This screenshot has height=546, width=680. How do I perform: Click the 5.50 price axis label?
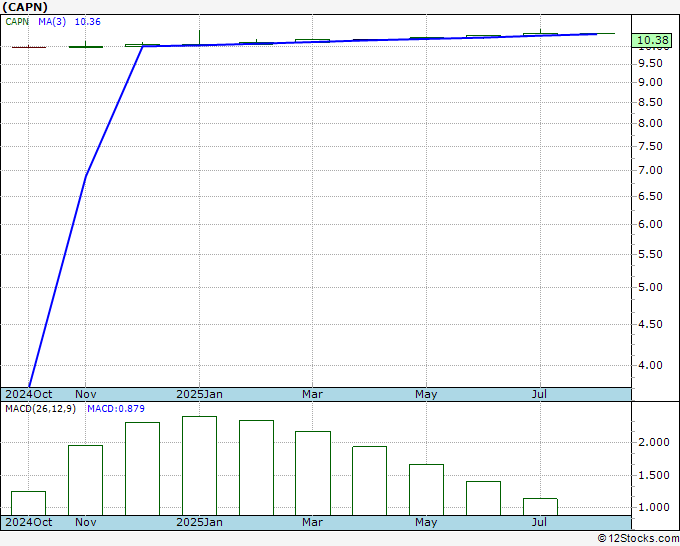click(x=650, y=254)
